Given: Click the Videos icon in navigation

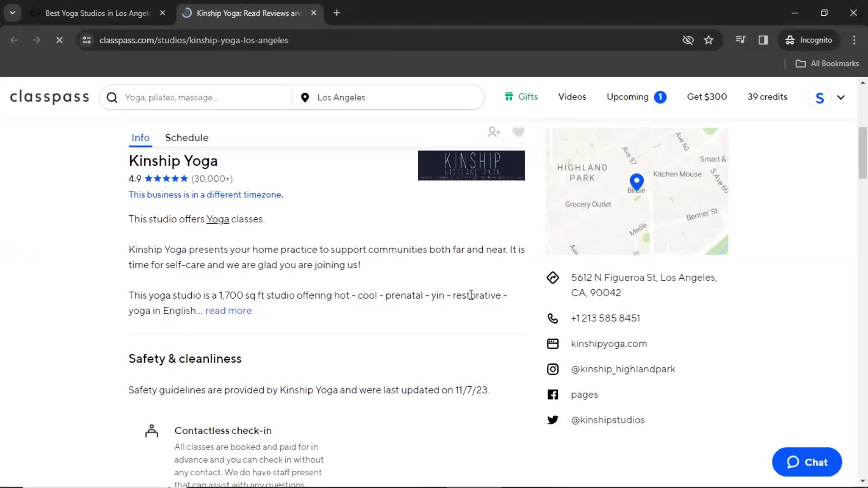Looking at the screenshot, I should [x=571, y=97].
